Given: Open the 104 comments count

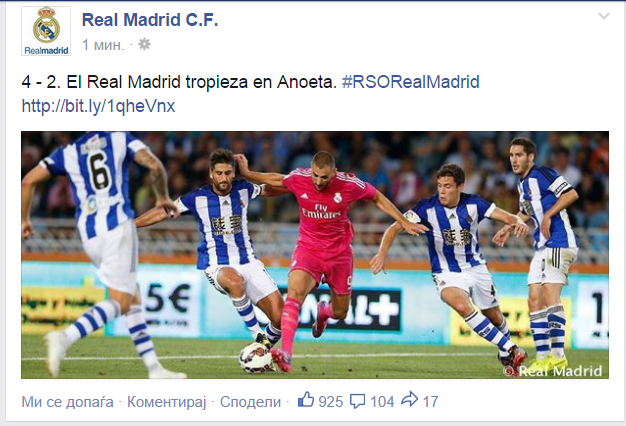Looking at the screenshot, I should pyautogui.click(x=382, y=402).
